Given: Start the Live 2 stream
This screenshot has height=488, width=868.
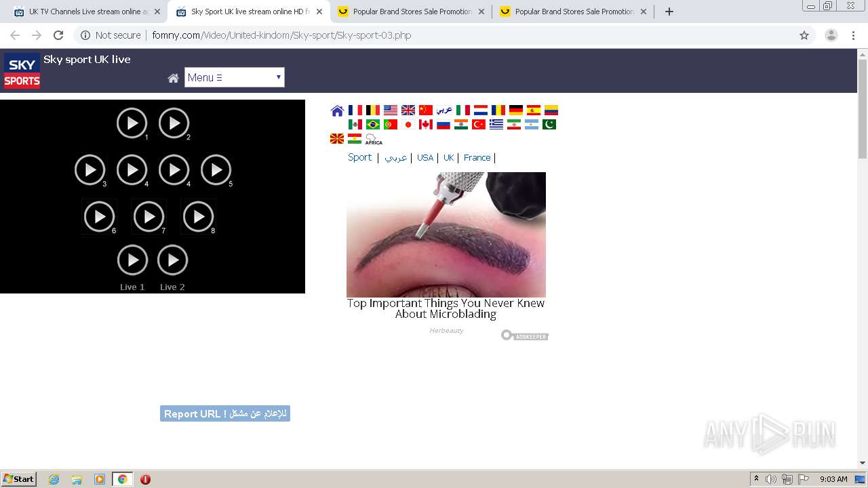Looking at the screenshot, I should pos(172,260).
